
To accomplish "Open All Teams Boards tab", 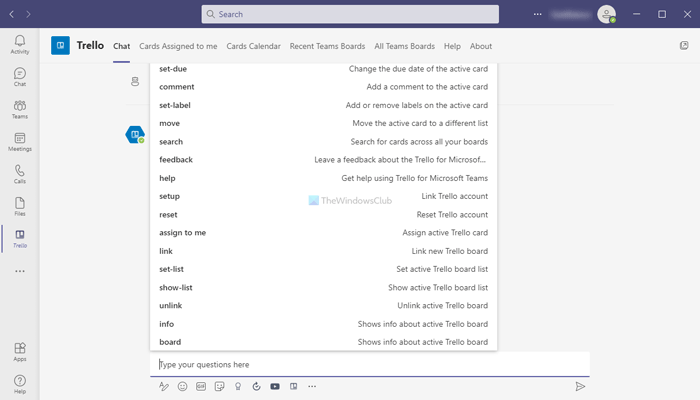I will 404,46.
